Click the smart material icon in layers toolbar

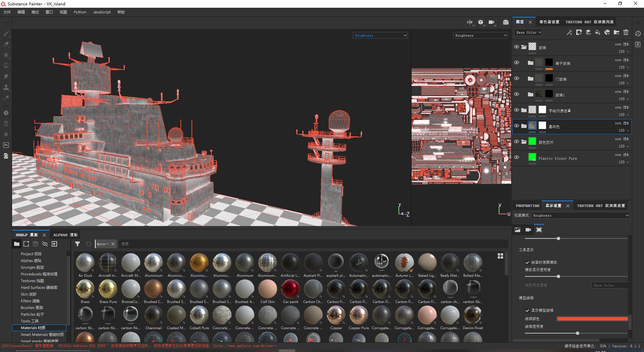tap(607, 32)
